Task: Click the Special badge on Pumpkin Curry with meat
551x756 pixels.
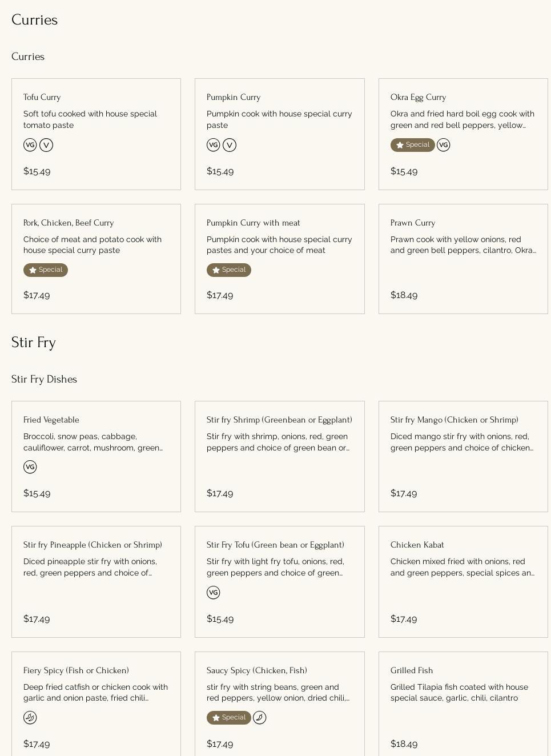Action: (x=229, y=270)
